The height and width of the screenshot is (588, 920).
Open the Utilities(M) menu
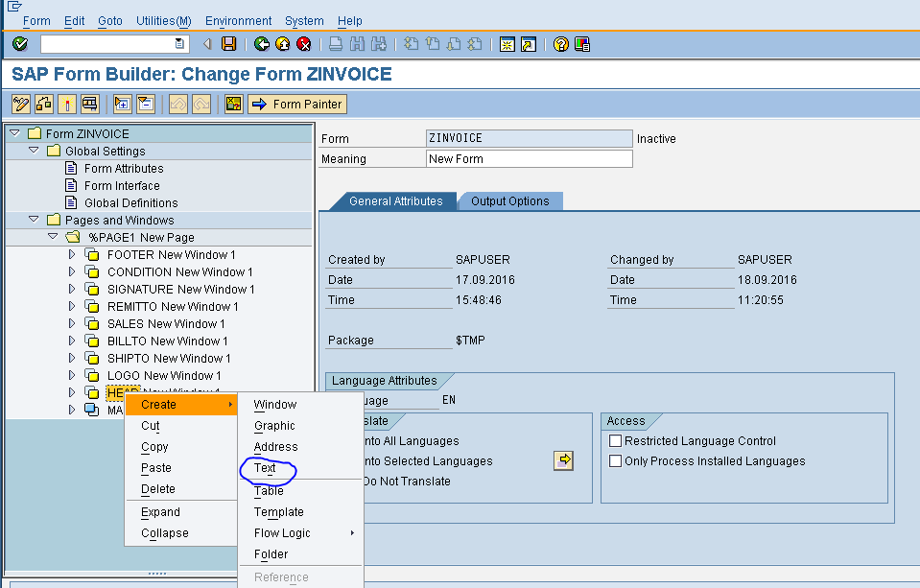tap(163, 20)
